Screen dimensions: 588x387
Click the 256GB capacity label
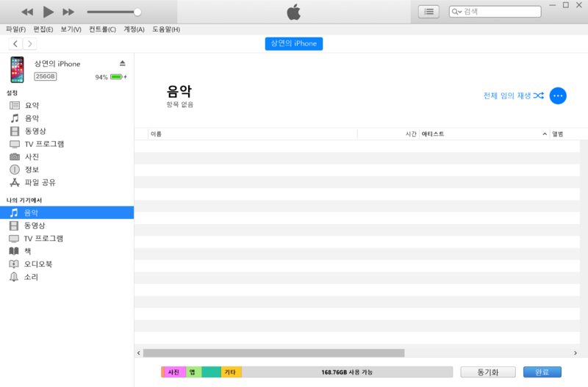click(x=46, y=76)
